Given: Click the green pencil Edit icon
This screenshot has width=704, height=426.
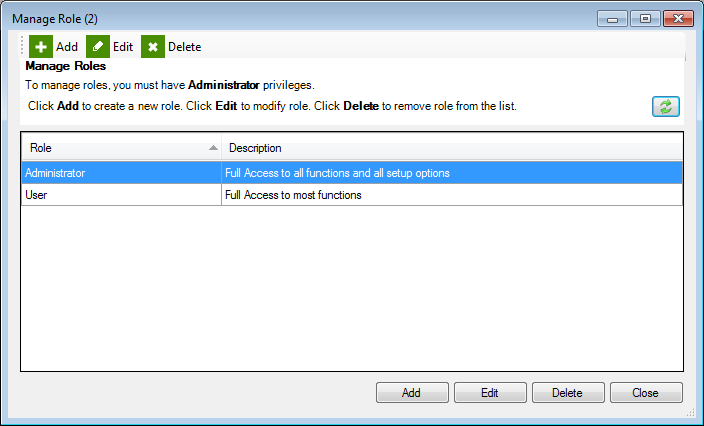Looking at the screenshot, I should coord(98,47).
